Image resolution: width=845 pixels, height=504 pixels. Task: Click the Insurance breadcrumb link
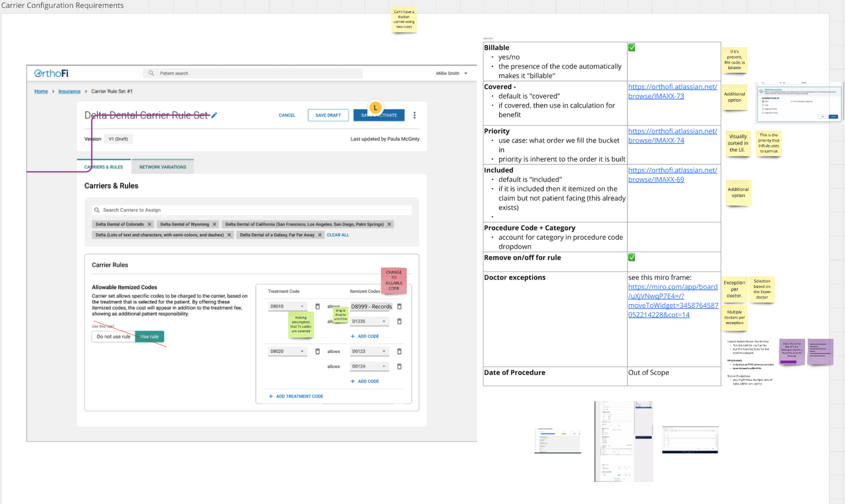tap(69, 91)
